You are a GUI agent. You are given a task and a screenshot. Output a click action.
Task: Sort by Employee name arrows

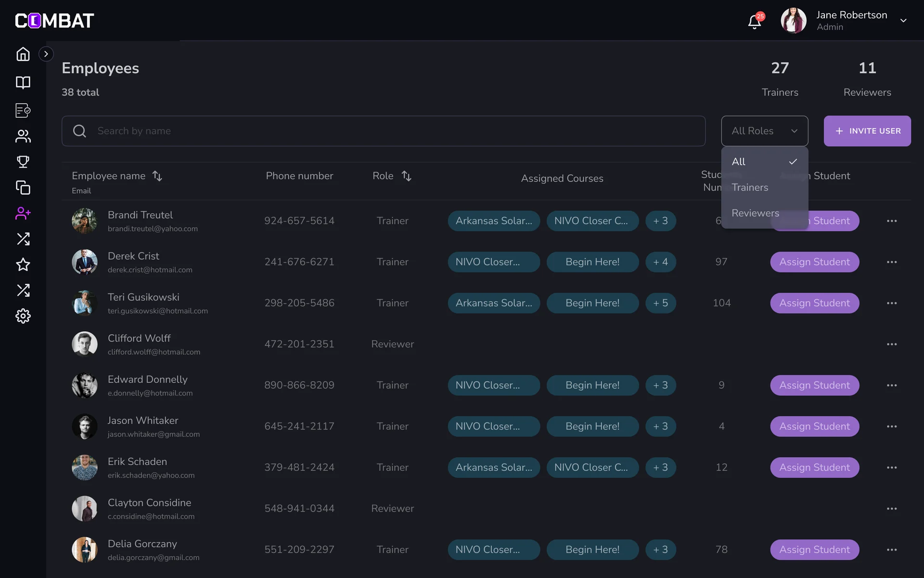pos(157,176)
